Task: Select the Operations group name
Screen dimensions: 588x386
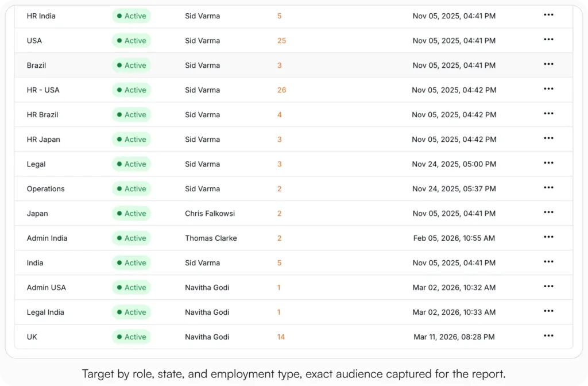Action: point(46,188)
